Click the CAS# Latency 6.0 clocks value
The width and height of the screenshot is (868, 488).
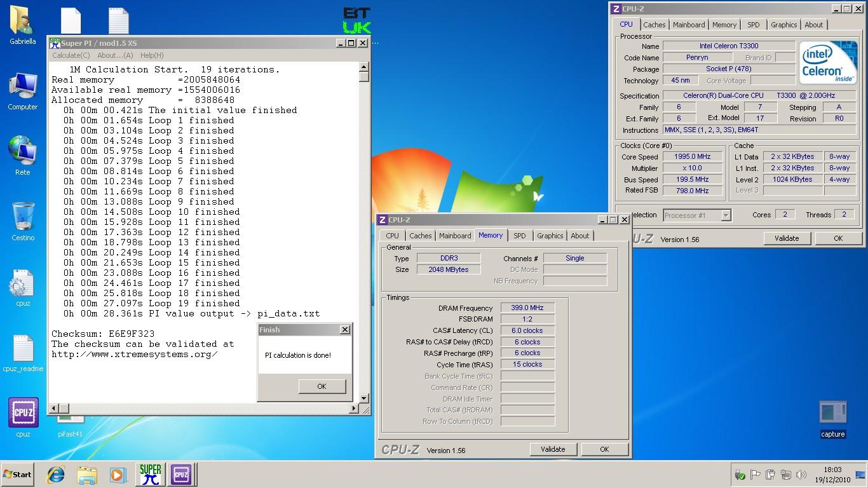[527, 330]
